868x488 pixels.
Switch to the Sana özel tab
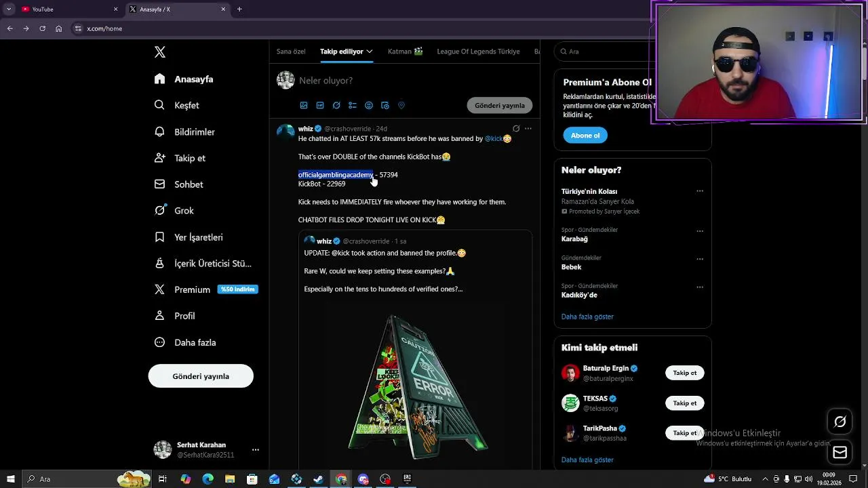pyautogui.click(x=291, y=52)
